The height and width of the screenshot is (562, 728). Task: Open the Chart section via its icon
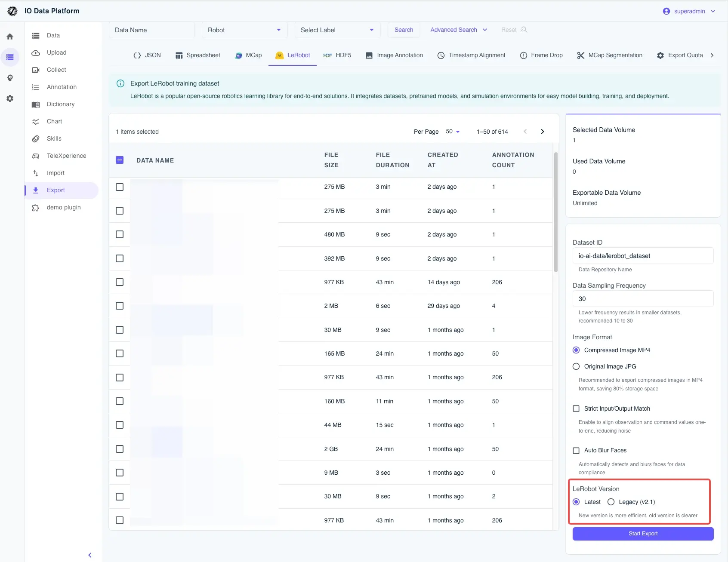click(x=36, y=121)
